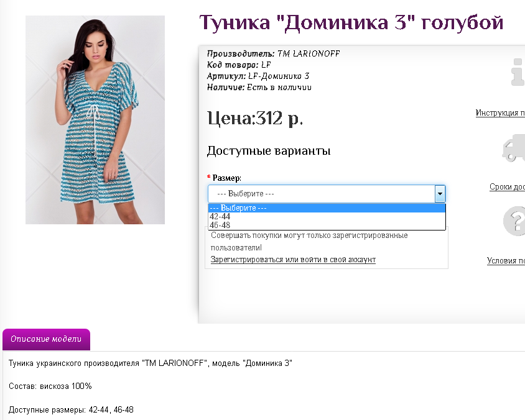
Task: Open the Размер dropdown arrow
Action: pos(440,194)
